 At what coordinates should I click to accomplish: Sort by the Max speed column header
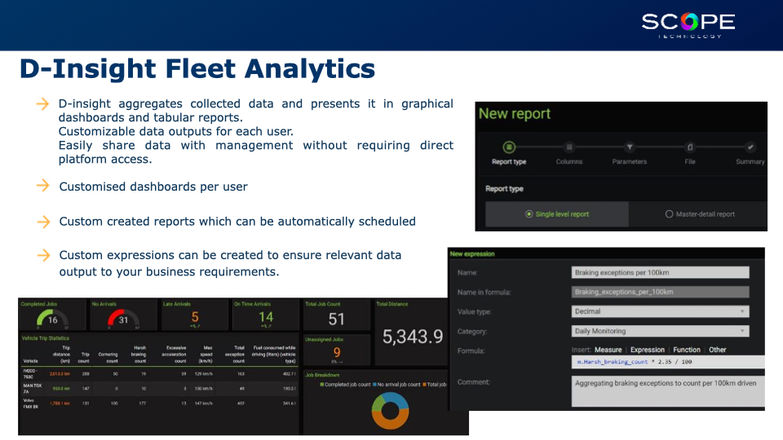coord(206,354)
